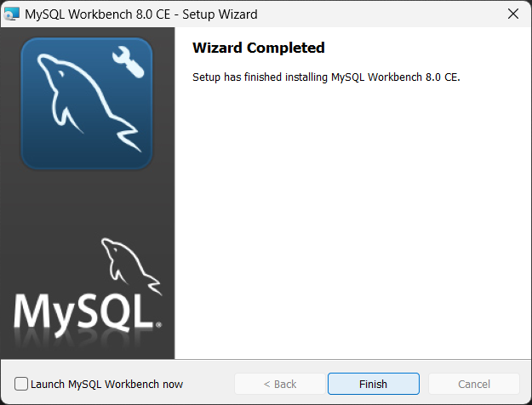Click the mirrored reflection beneath the MySQL wordmark
This screenshot has height=405, width=532.
(x=83, y=343)
